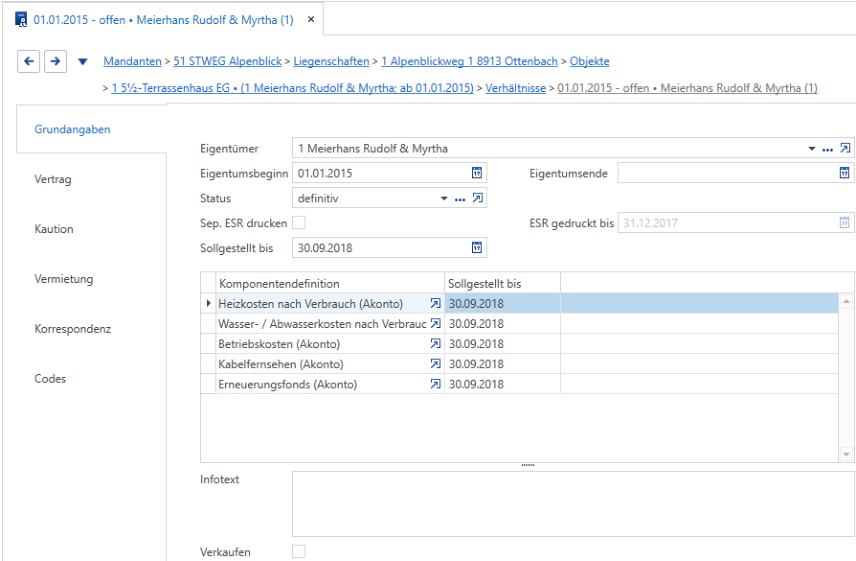
Task: Open Kabelfernsehen (Akonto) jump arrow icon
Action: pyautogui.click(x=435, y=364)
